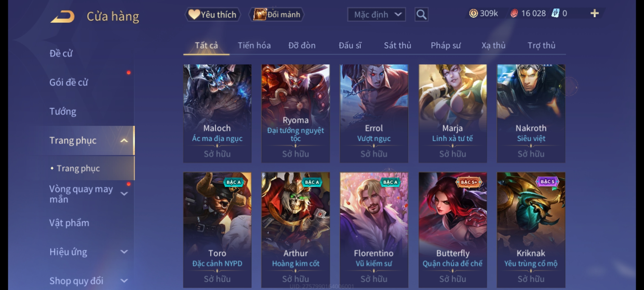Tap the blue voucher currency icon
This screenshot has height=290, width=644.
click(555, 13)
